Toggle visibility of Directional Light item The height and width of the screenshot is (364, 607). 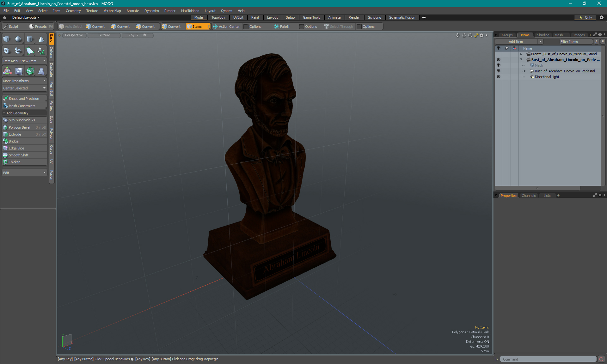click(x=498, y=76)
